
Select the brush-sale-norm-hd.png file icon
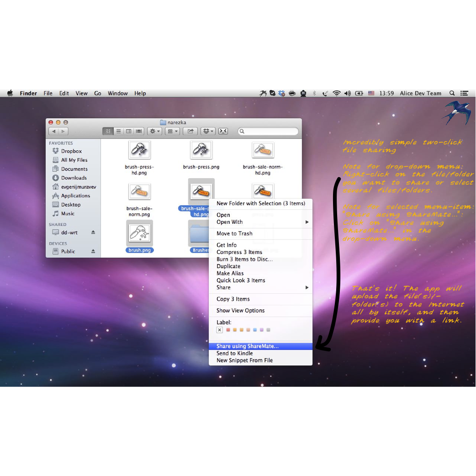pyautogui.click(x=263, y=150)
